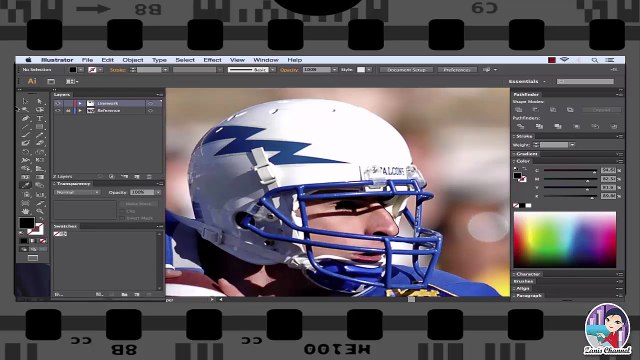Click the Document Setup button
The width and height of the screenshot is (640, 360).
406,70
